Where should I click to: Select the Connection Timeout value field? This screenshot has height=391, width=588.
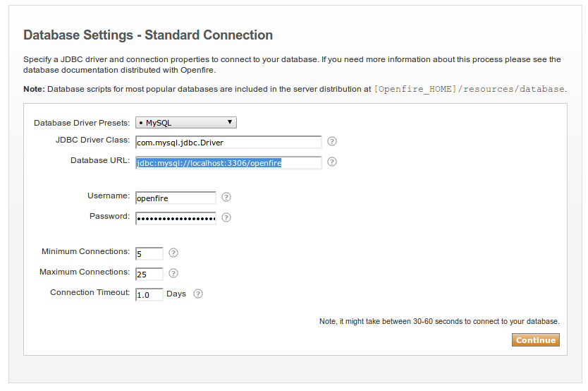click(x=149, y=294)
